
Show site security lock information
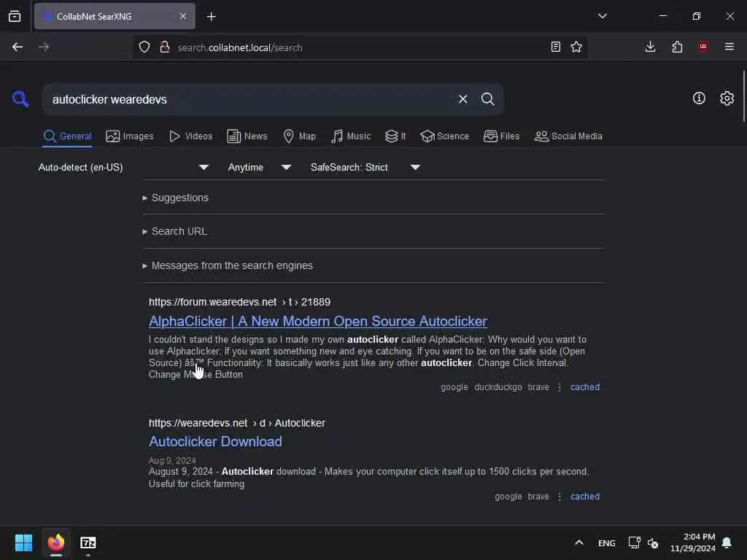(165, 47)
